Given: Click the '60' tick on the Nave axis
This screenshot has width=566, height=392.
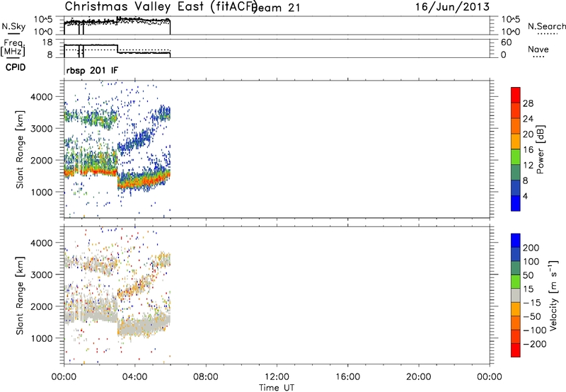Looking at the screenshot, I should click(506, 42).
